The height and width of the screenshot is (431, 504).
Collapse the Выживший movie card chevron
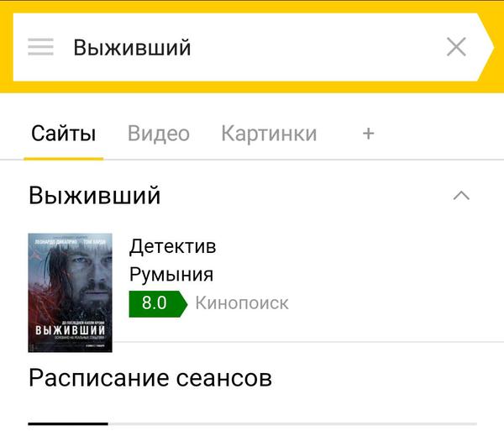(461, 196)
